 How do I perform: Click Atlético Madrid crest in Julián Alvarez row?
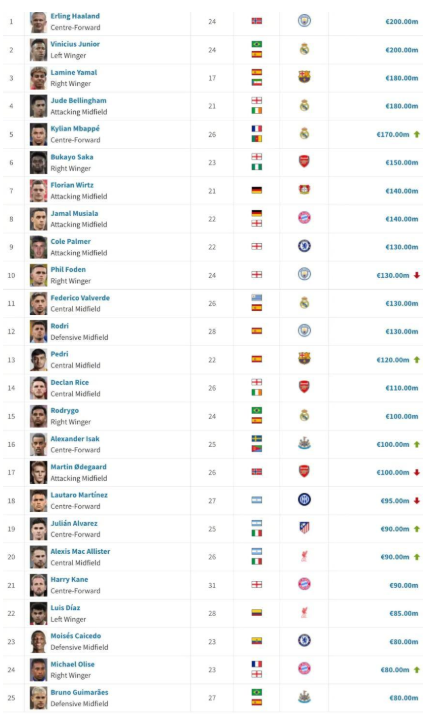(304, 528)
